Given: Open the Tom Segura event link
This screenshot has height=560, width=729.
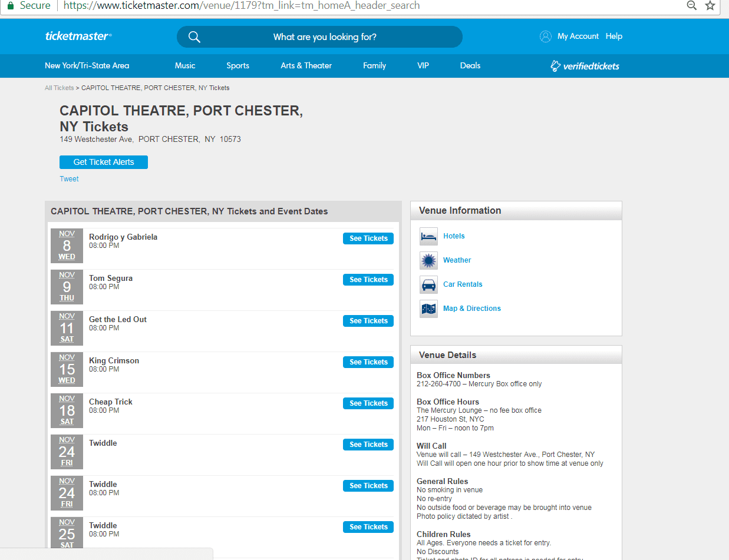Looking at the screenshot, I should pyautogui.click(x=111, y=278).
